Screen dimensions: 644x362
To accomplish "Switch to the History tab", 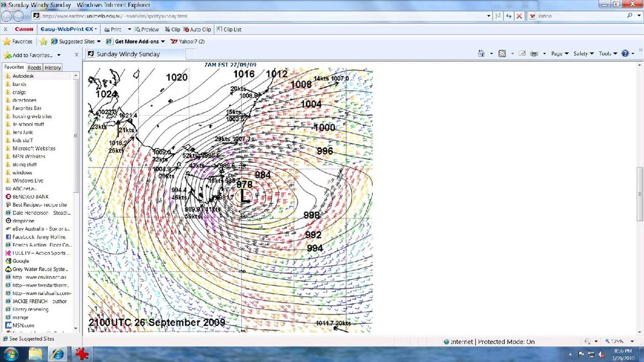I will coord(53,67).
